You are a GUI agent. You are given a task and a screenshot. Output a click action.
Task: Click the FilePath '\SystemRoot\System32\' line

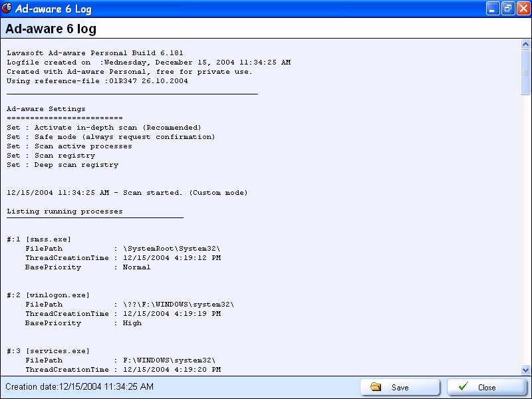click(x=123, y=249)
